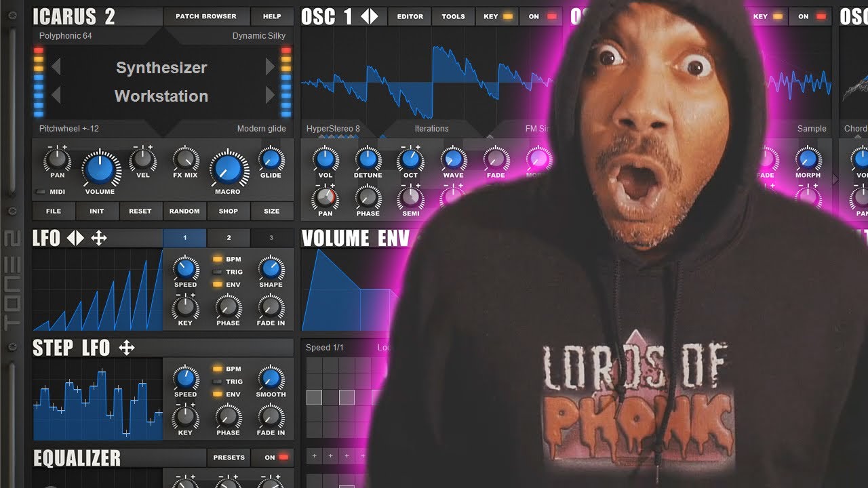Select the previous patch category arrow beside Synthesizer
The height and width of the screenshot is (488, 868).
(x=56, y=67)
